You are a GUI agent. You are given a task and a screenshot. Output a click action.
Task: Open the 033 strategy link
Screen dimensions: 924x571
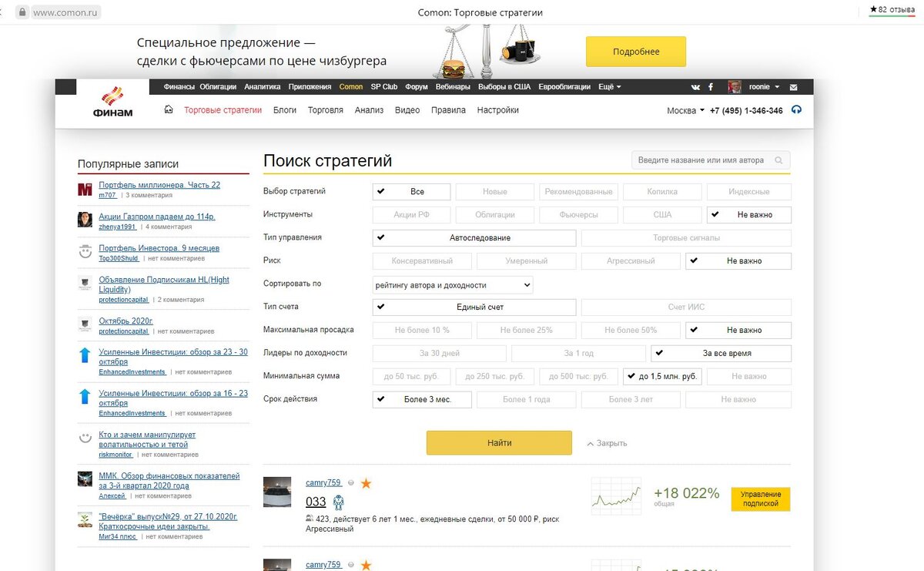(x=316, y=502)
